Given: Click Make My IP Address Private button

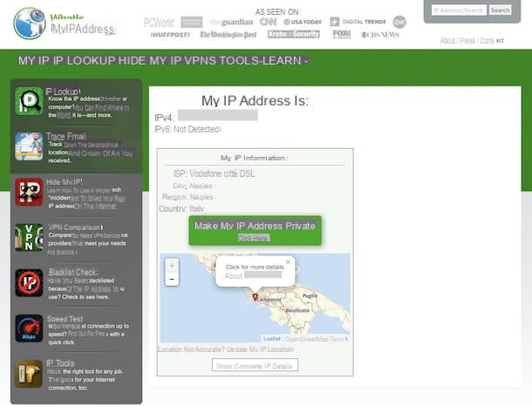Looking at the screenshot, I should [x=255, y=231].
